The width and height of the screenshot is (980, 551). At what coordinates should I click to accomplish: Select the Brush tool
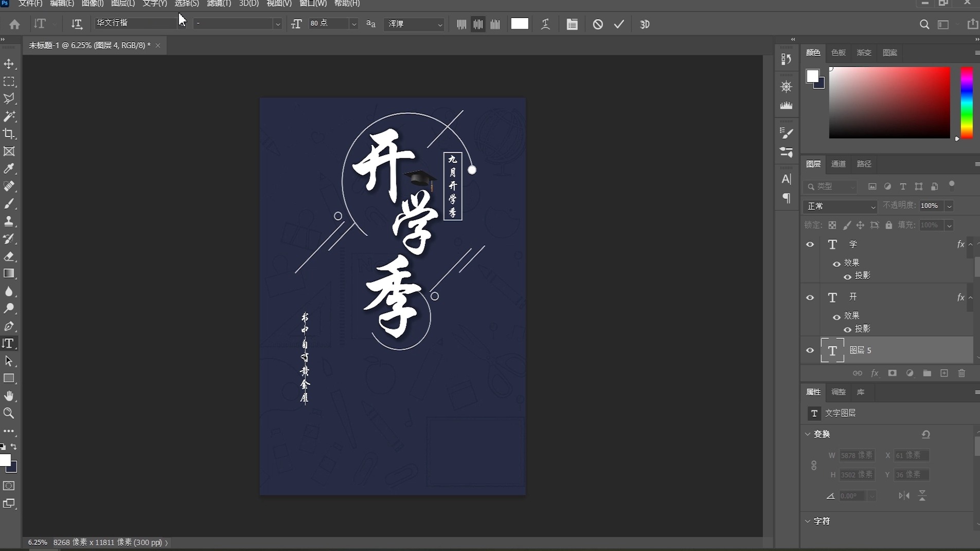coord(9,204)
